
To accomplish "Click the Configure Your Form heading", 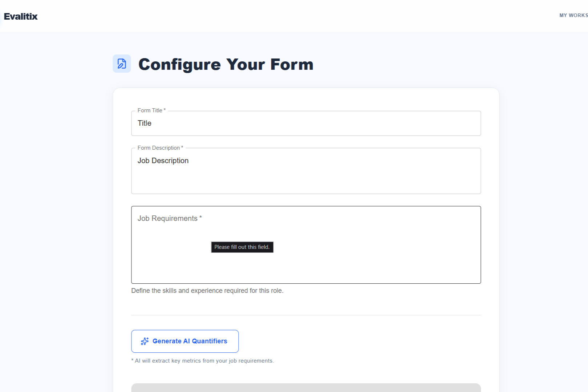I will 226,64.
